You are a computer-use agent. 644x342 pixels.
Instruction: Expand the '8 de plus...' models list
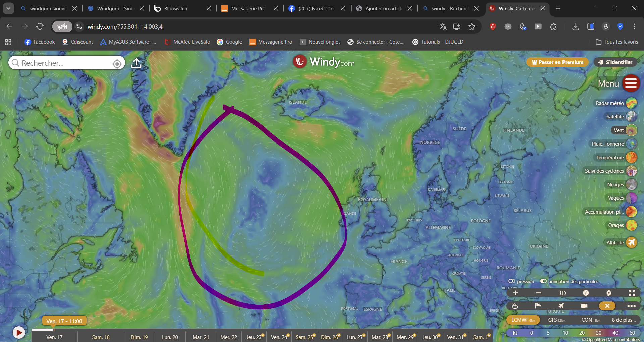[624, 320]
